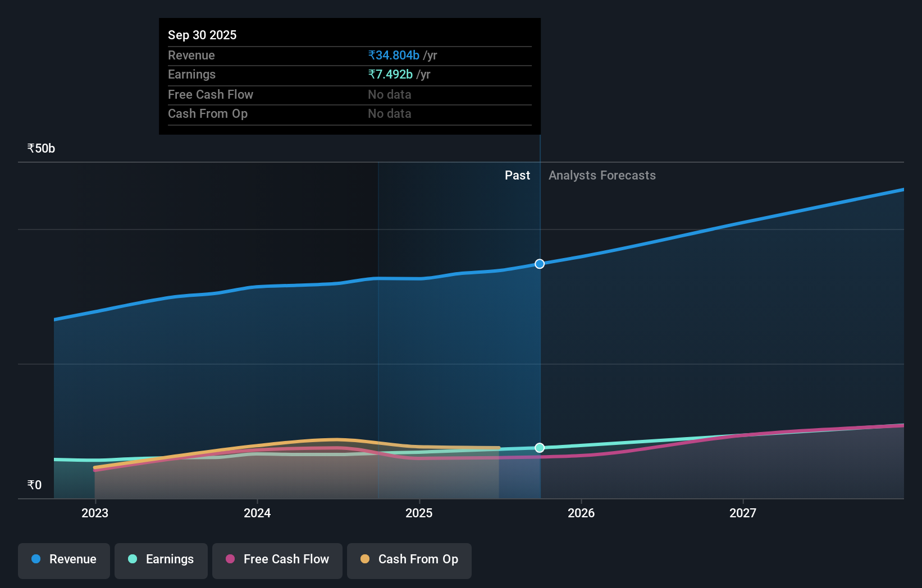The height and width of the screenshot is (588, 922).
Task: Toggle the Revenue series visibility
Action: click(63, 559)
